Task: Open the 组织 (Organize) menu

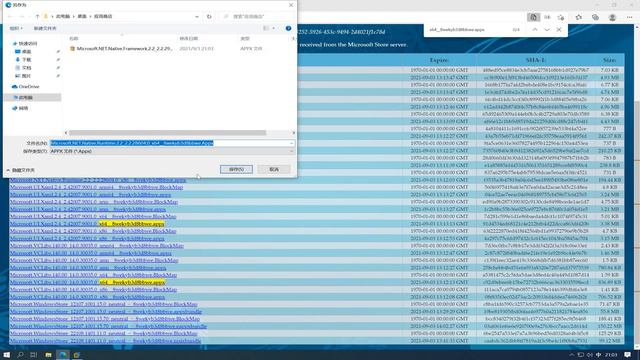Action: click(16, 28)
